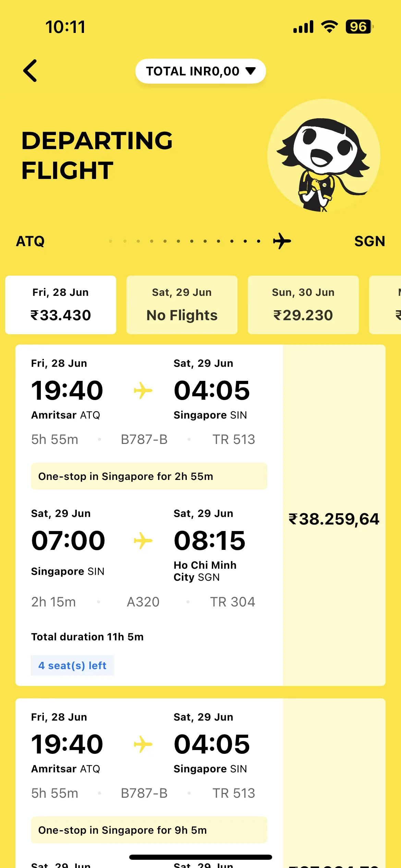The height and width of the screenshot is (868, 401).
Task: Select the Fri, 28 Jun date tab
Action: [x=61, y=305]
